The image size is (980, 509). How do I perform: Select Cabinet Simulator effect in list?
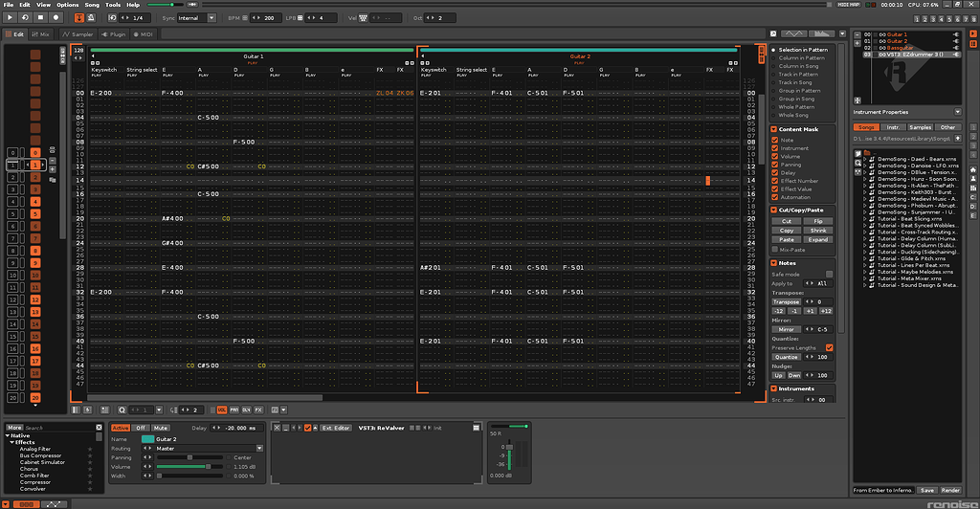tap(42, 462)
